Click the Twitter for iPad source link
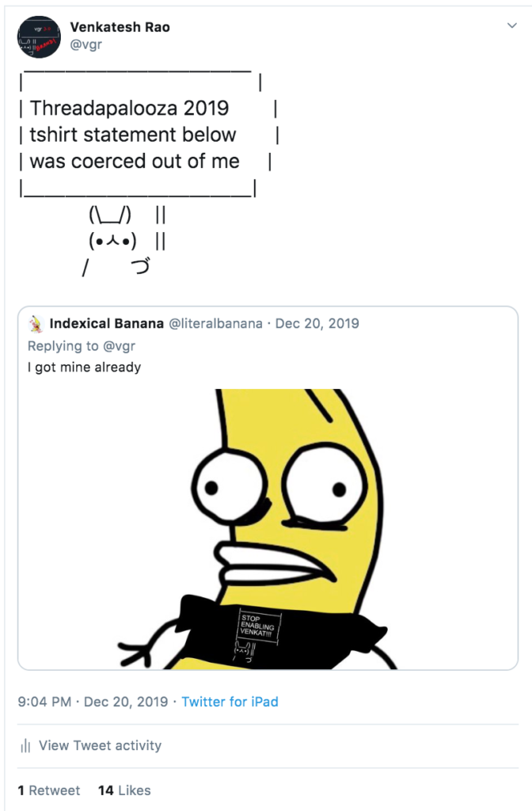The image size is (532, 811). [x=230, y=702]
